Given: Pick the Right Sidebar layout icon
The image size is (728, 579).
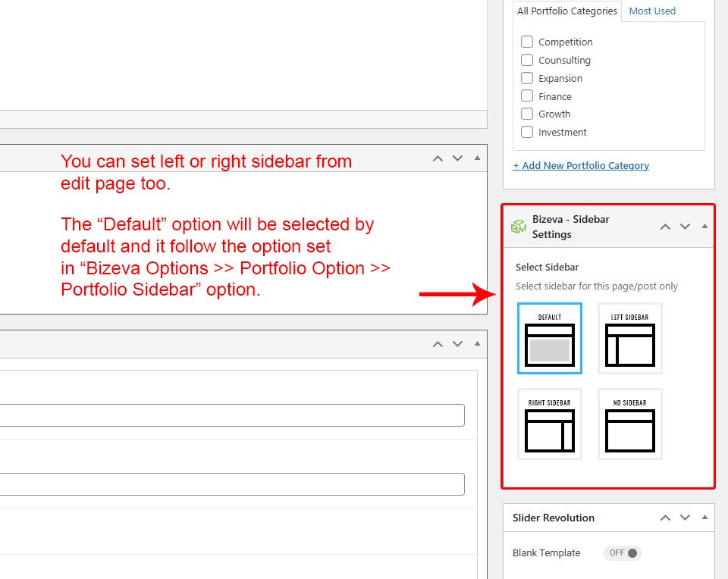Looking at the screenshot, I should (550, 424).
